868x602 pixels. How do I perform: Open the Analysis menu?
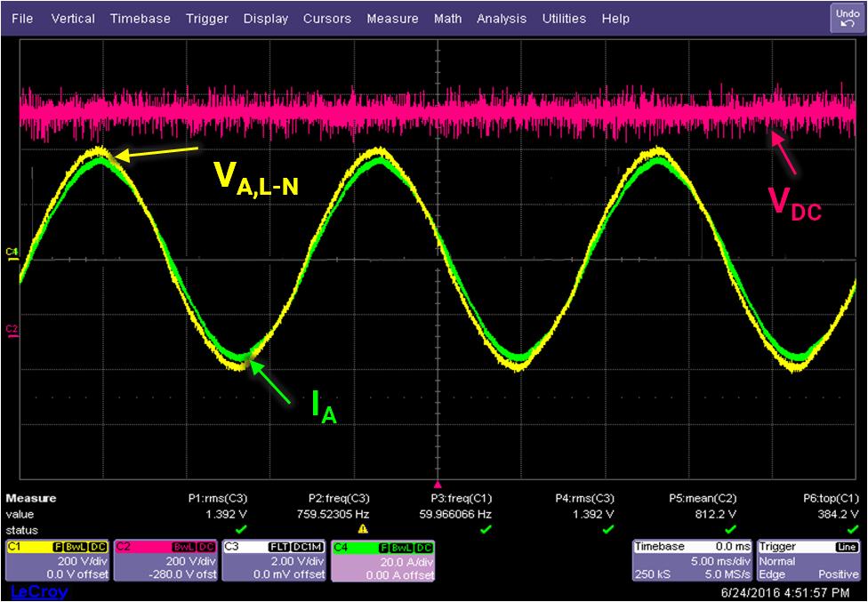(502, 19)
